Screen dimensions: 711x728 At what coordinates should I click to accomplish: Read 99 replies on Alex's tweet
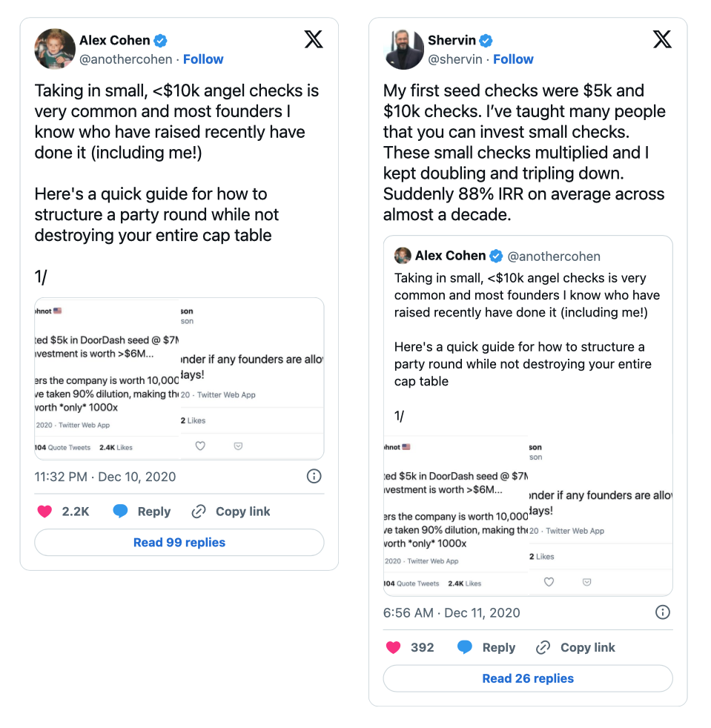click(179, 542)
